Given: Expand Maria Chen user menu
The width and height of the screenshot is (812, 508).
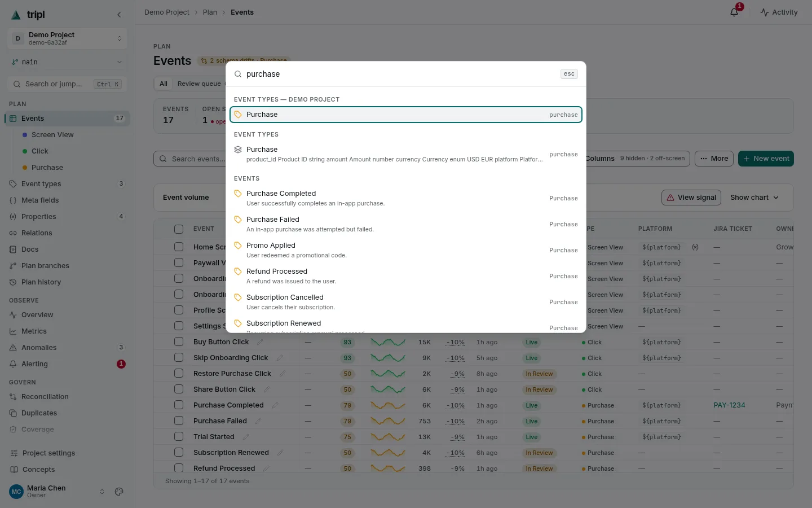Looking at the screenshot, I should pyautogui.click(x=57, y=492).
